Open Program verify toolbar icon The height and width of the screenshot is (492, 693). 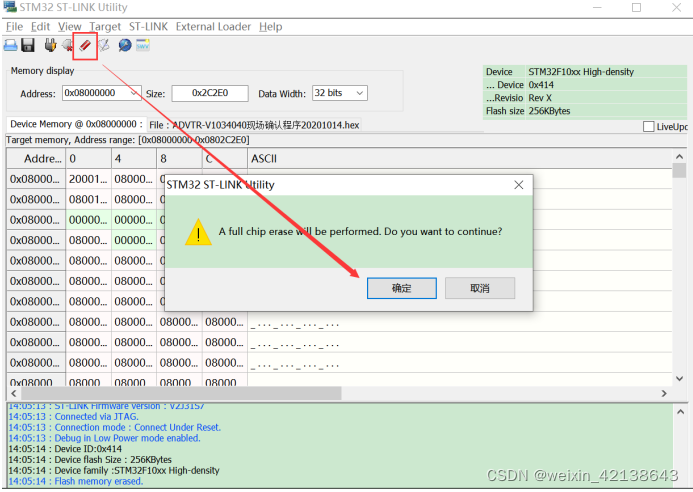[x=104, y=45]
